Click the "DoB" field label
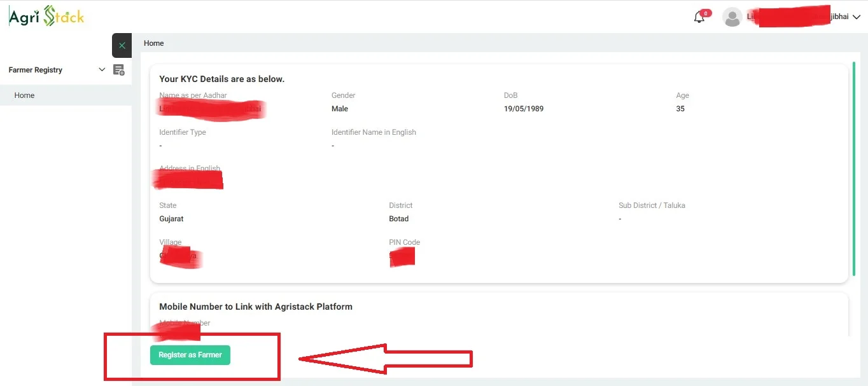This screenshot has width=868, height=386. point(510,95)
